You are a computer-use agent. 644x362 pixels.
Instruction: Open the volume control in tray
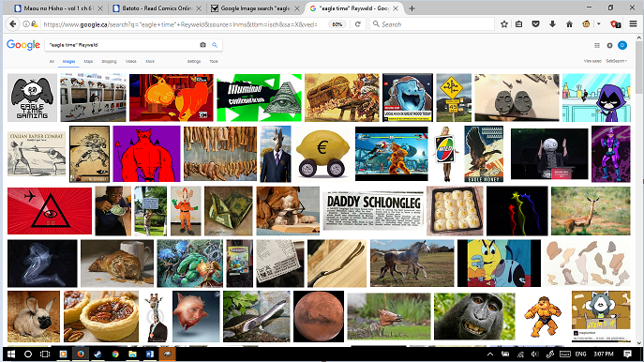point(534,354)
